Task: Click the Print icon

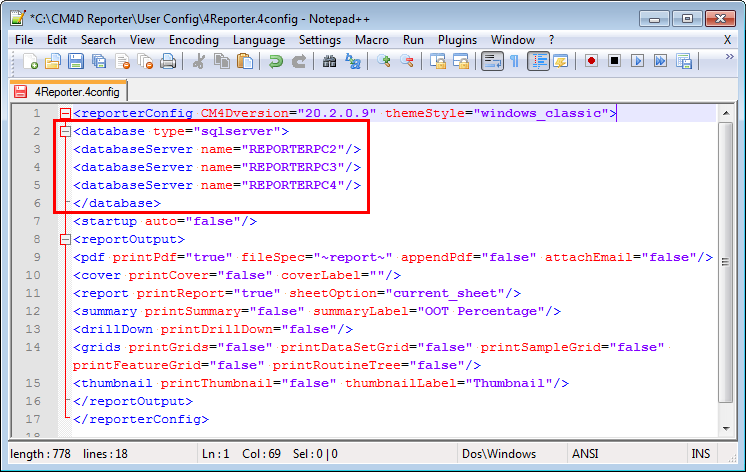Action: tap(168, 61)
